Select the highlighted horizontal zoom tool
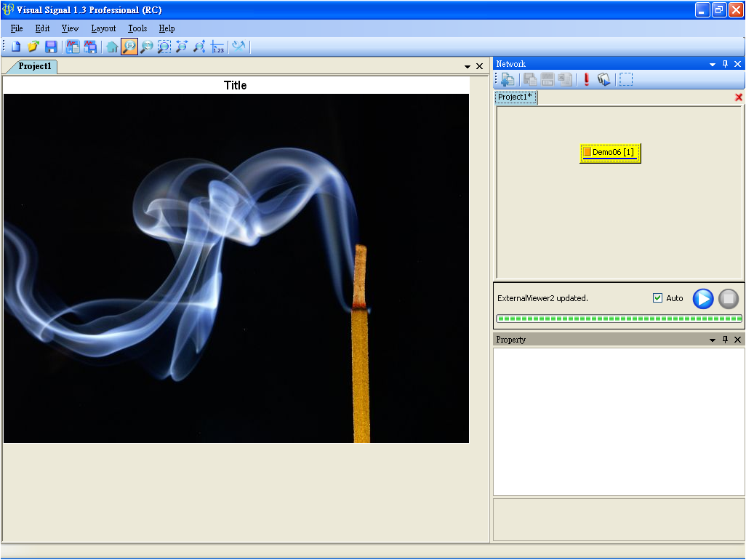 pyautogui.click(x=129, y=47)
